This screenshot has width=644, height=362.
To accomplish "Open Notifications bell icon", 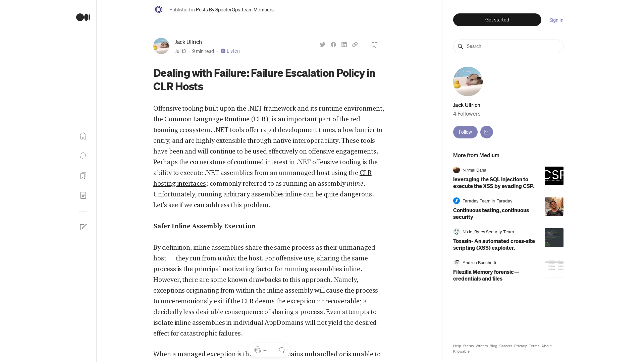I will [x=83, y=156].
